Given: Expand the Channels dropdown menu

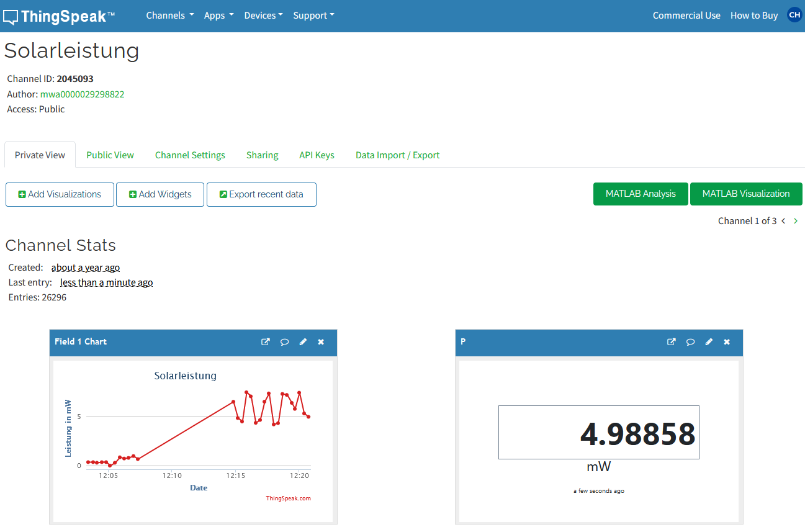Looking at the screenshot, I should [169, 16].
